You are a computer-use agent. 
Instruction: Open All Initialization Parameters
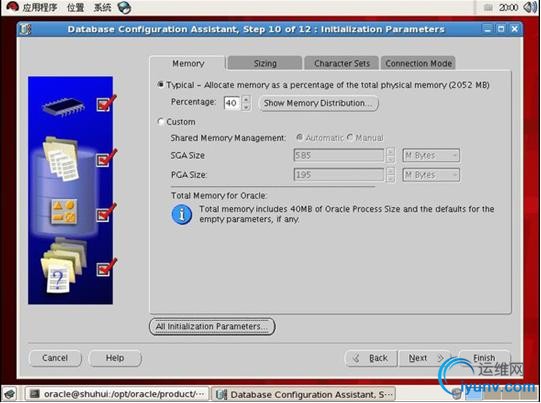(212, 326)
